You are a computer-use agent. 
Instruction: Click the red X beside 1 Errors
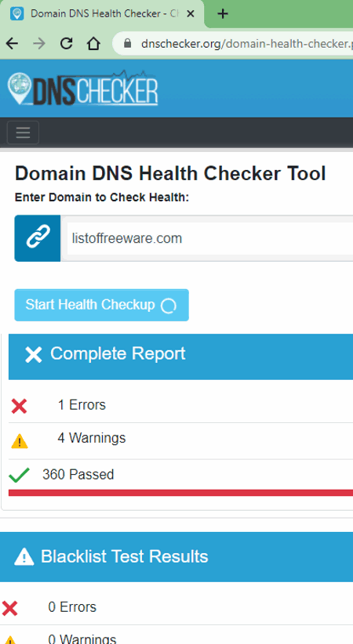(19, 406)
